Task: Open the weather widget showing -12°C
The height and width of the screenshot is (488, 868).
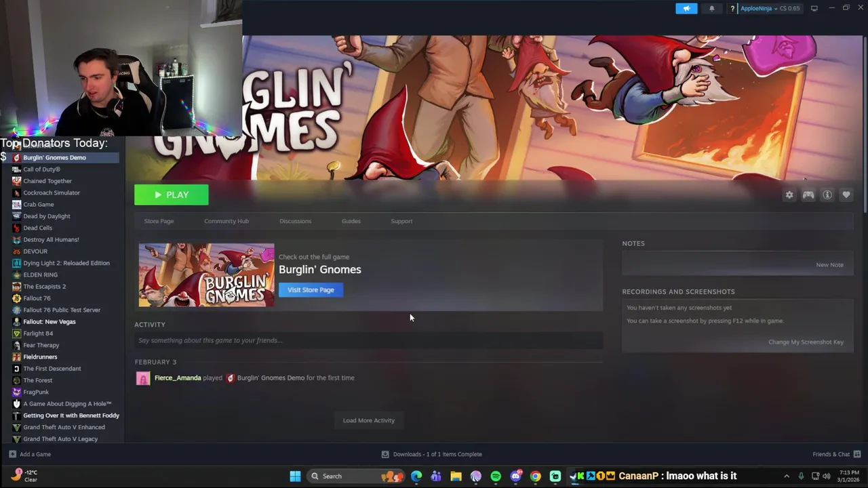Action: click(24, 476)
